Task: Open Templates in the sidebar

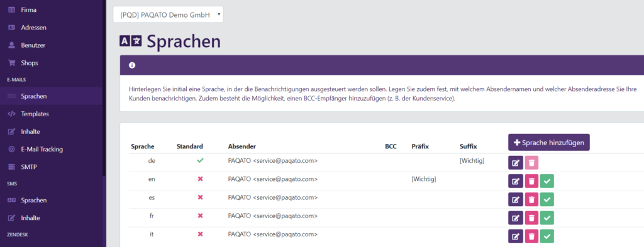Action: pyautogui.click(x=35, y=114)
